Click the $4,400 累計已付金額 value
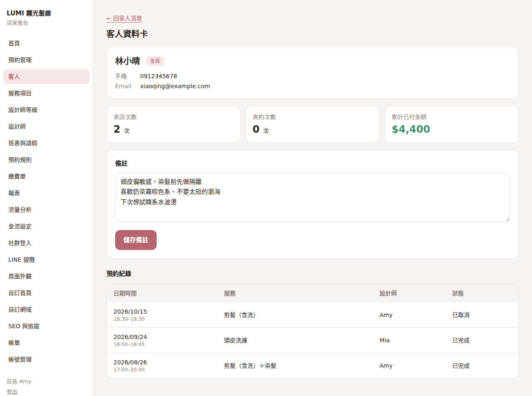The width and height of the screenshot is (532, 396). 411,129
